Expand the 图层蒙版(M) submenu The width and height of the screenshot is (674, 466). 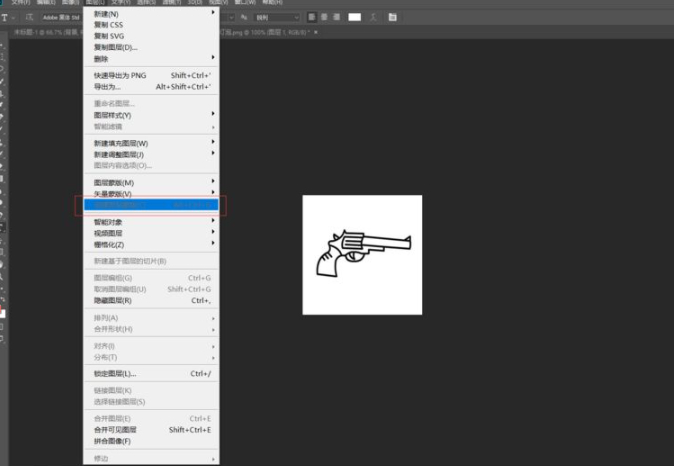coord(151,183)
